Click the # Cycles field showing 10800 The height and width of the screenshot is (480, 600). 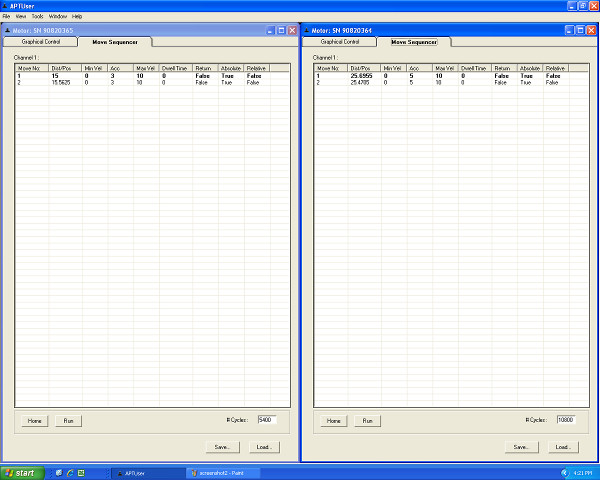[x=566, y=420]
